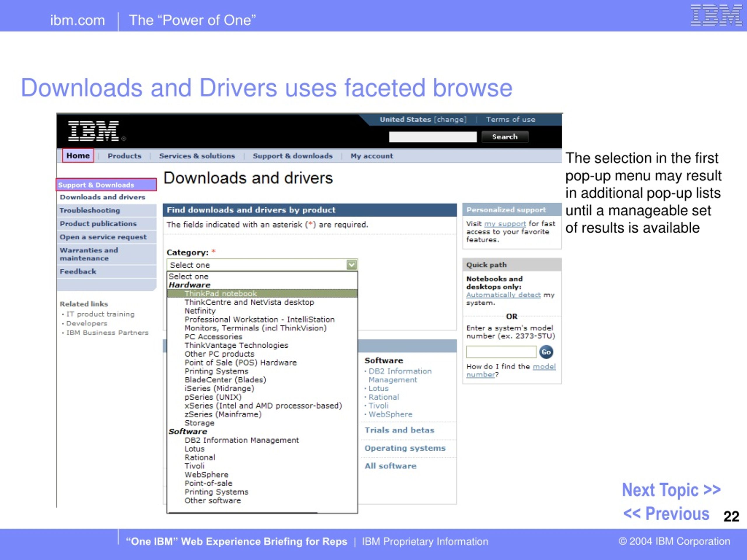Open Tivoli link under Software section
747x560 pixels.
point(378,406)
